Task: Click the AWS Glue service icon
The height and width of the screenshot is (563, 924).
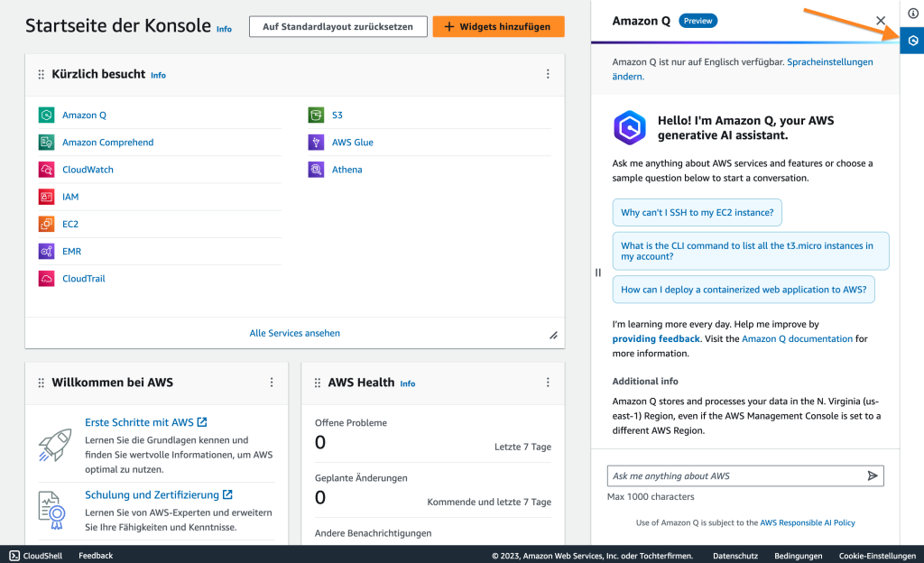Action: coord(315,142)
